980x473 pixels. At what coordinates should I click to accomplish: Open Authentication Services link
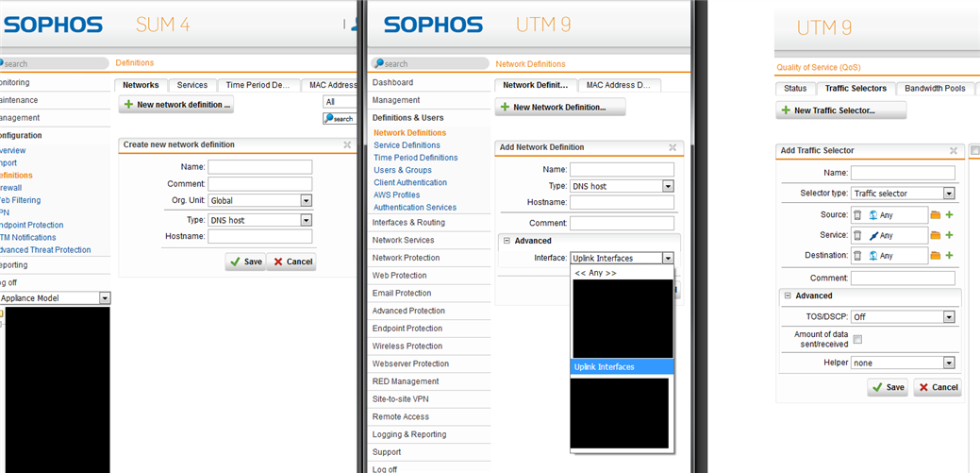tap(415, 207)
